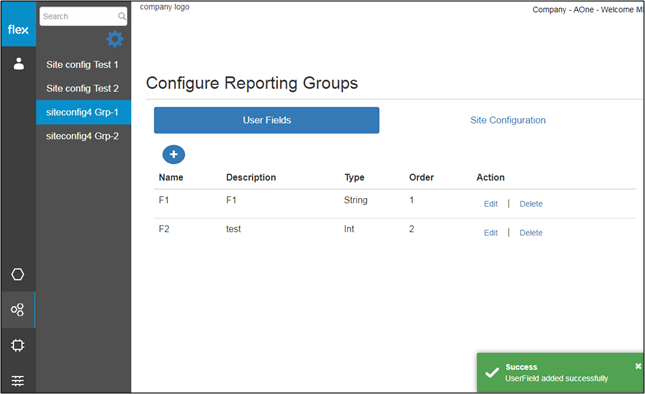Focus the Search input field
This screenshot has height=394, width=645.
coord(83,16)
